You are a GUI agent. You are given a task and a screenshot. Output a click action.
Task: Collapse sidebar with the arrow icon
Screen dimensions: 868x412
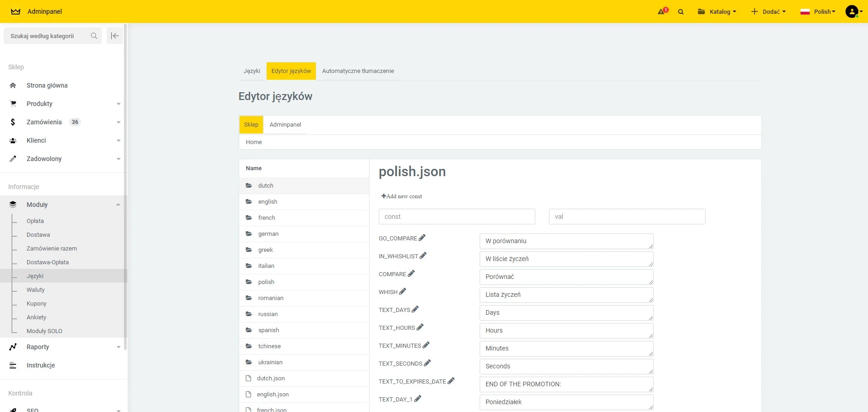coord(115,36)
